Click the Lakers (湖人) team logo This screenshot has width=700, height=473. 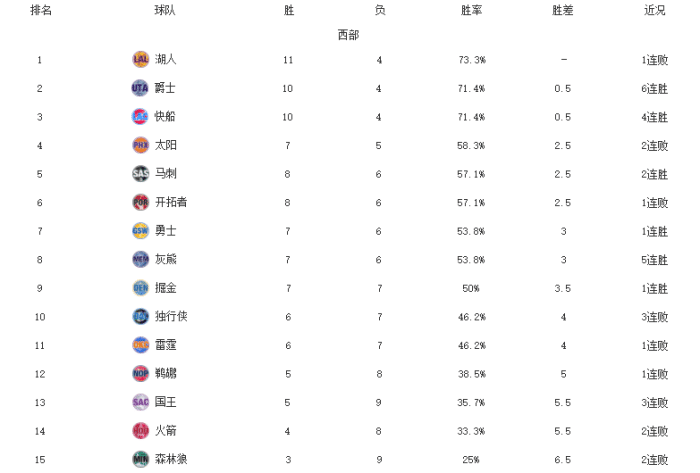click(140, 59)
